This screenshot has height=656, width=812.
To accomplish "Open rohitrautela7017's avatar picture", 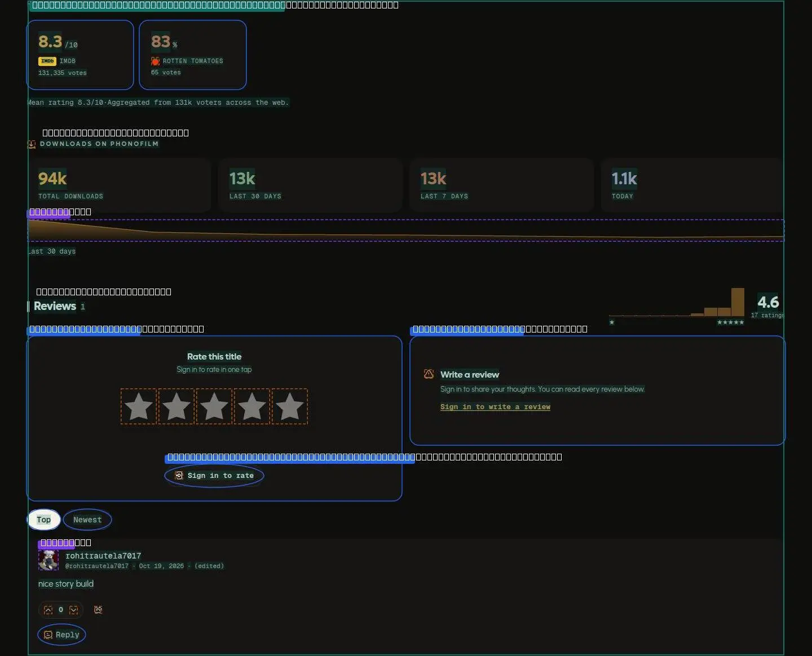I will pyautogui.click(x=48, y=560).
